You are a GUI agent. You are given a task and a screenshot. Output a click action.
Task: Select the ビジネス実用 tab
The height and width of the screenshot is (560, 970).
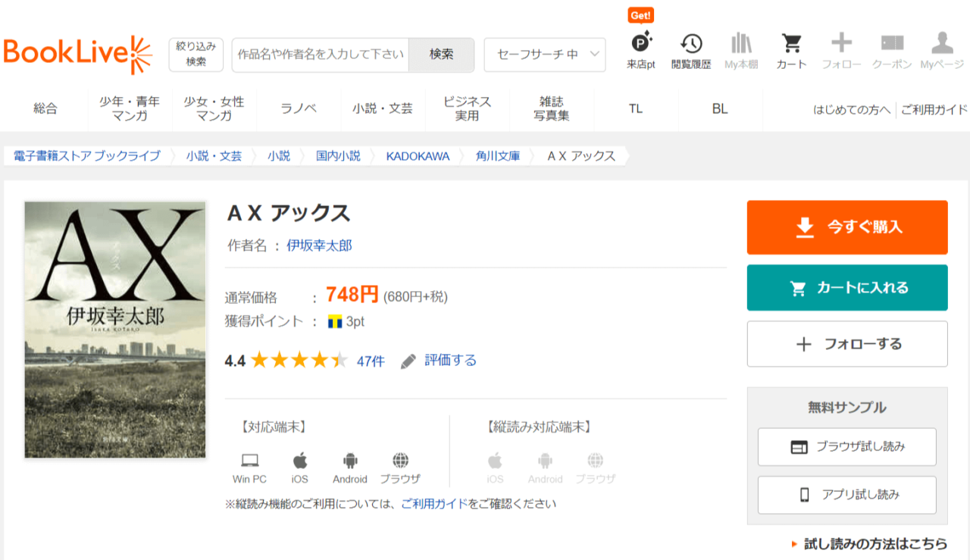click(468, 108)
